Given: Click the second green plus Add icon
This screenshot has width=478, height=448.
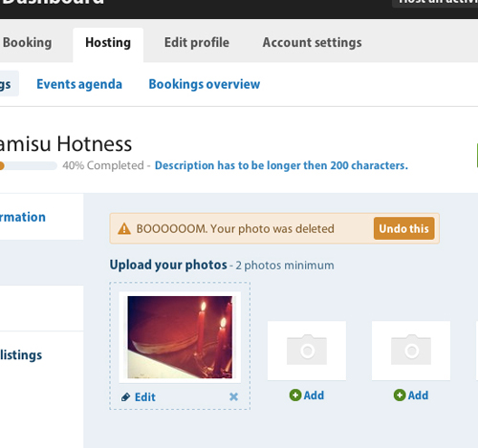Looking at the screenshot, I should [400, 395].
